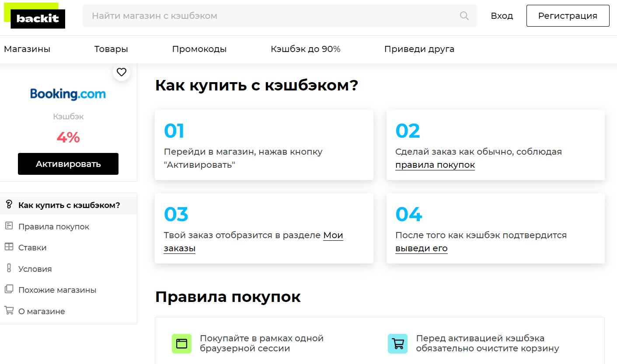617x364 pixels.
Task: Click text Перед активацией кэшбэка обязательно очистите корзину
Action: (x=488, y=343)
